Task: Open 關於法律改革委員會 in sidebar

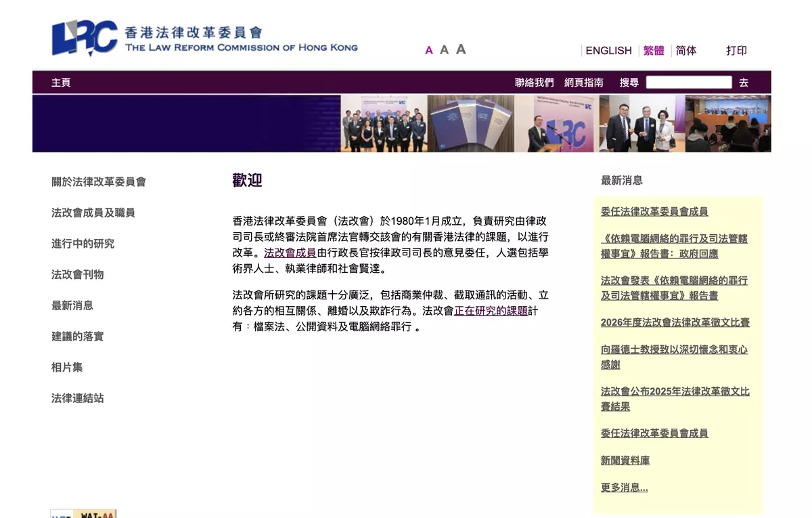Action: (x=99, y=181)
